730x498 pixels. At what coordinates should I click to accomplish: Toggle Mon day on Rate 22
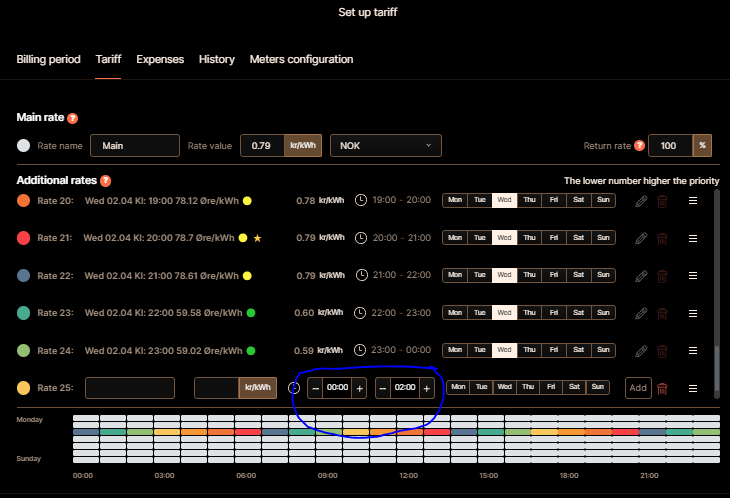(455, 275)
